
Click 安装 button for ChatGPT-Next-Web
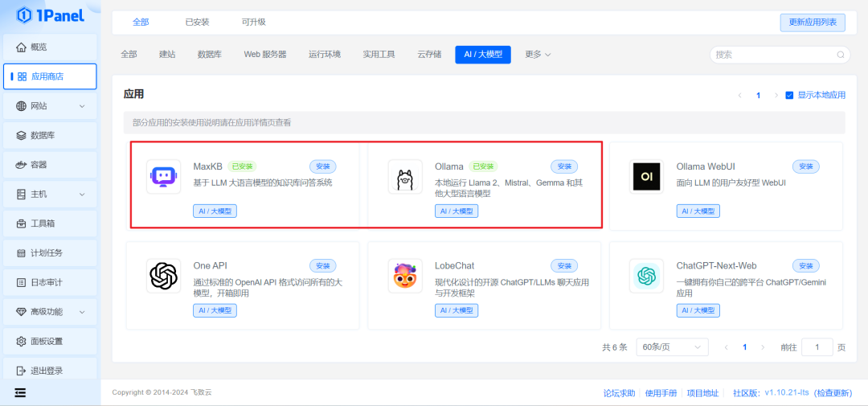tap(806, 266)
